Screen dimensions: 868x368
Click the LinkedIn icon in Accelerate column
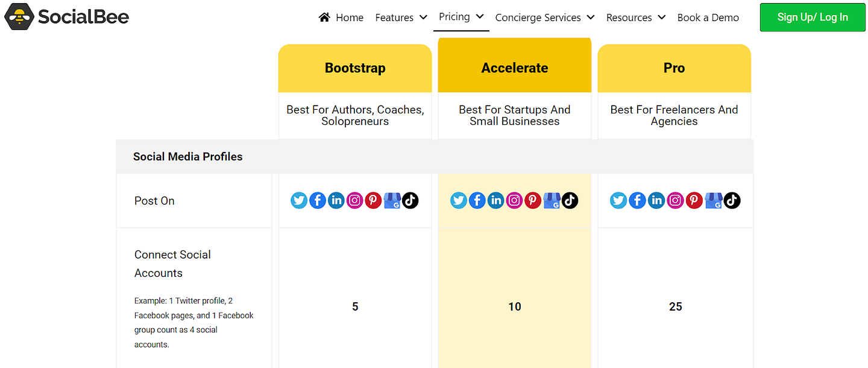click(x=495, y=200)
